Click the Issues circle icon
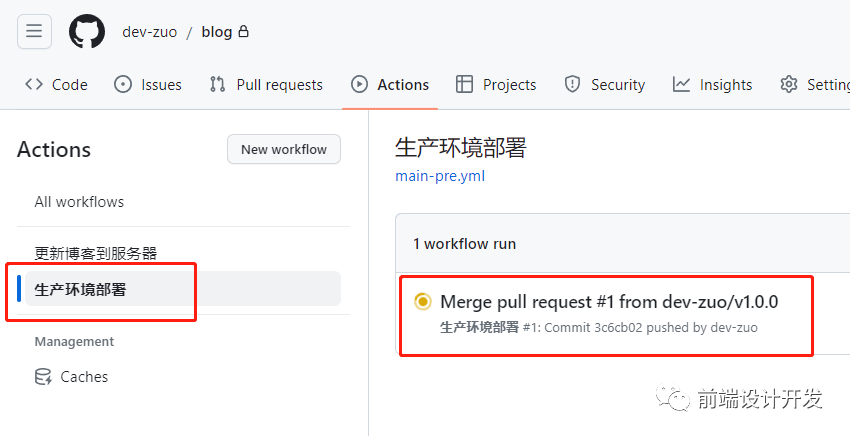The height and width of the screenshot is (436, 850). coord(123,85)
